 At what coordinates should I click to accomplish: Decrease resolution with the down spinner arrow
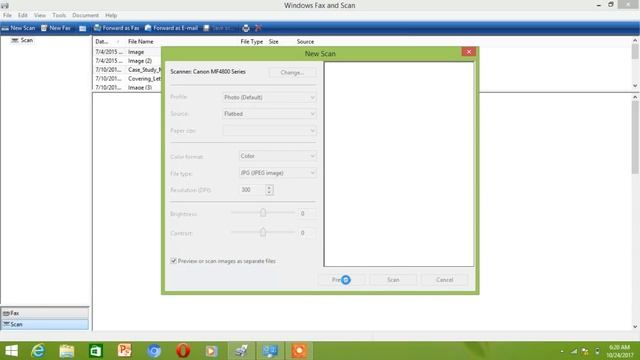pyautogui.click(x=269, y=192)
